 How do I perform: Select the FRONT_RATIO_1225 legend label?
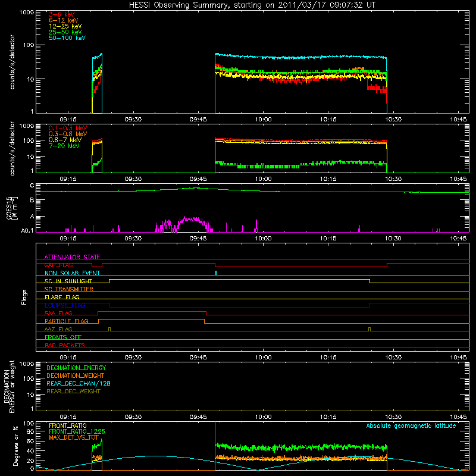coord(77,431)
